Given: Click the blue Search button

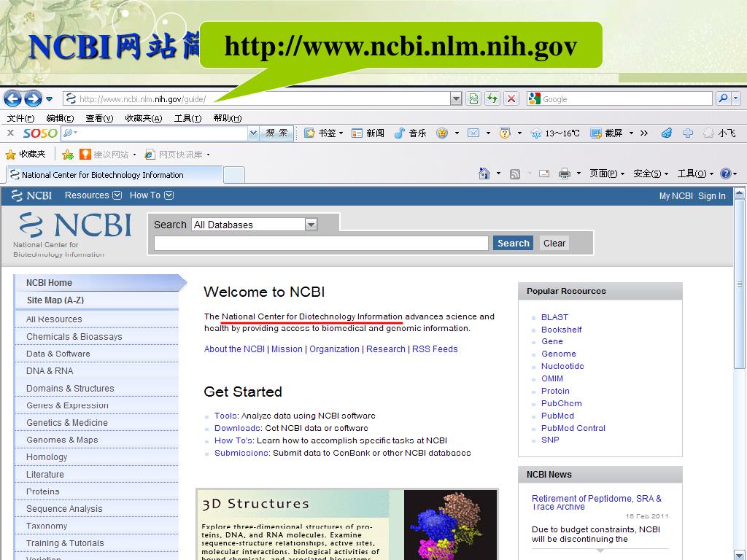Looking at the screenshot, I should click(x=513, y=243).
